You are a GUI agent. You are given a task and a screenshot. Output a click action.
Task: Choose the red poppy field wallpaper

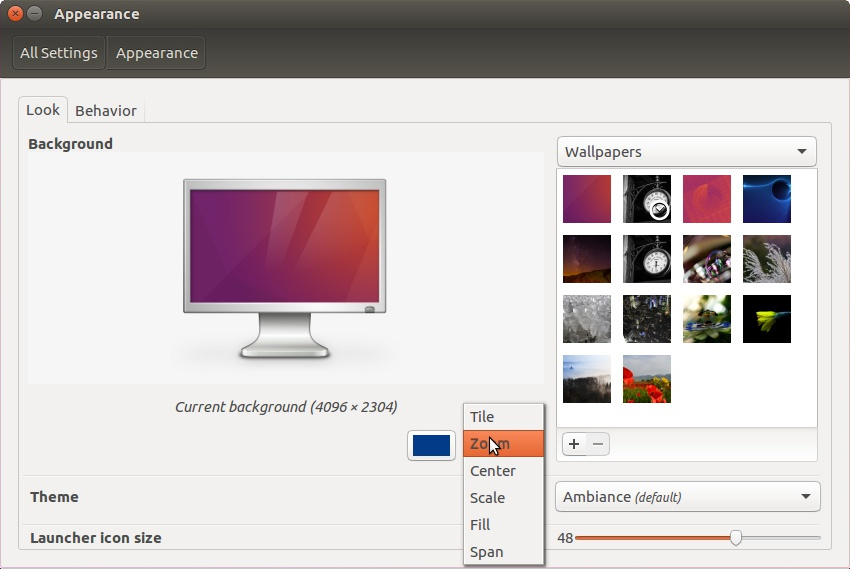click(x=646, y=379)
